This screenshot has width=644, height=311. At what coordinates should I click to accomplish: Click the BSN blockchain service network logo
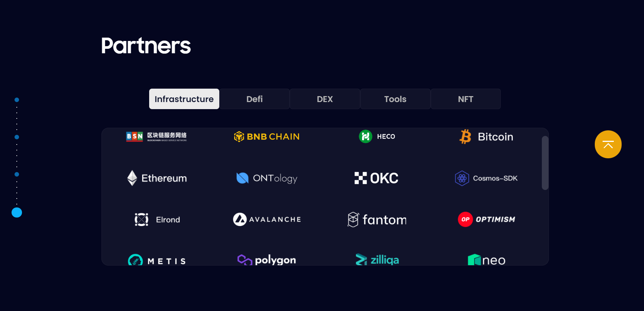point(156,137)
